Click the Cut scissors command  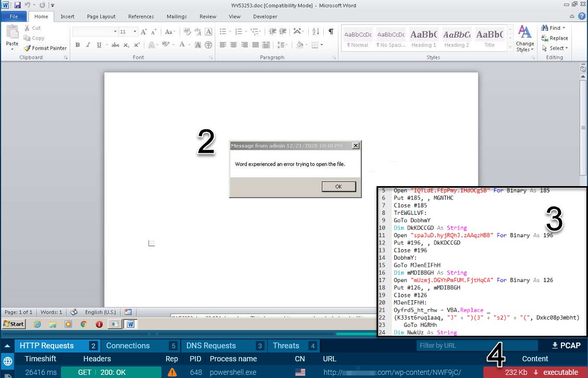[x=32, y=28]
